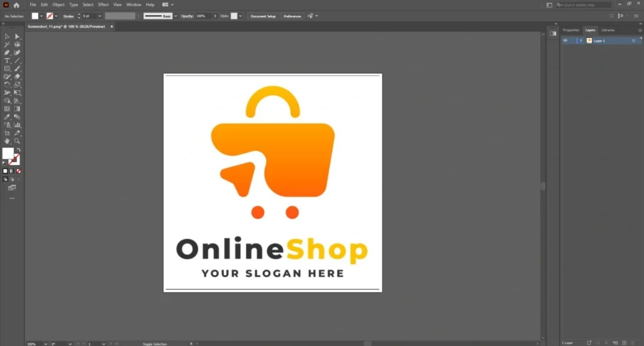This screenshot has height=346, width=644.
Task: Select the Eyedropper tool
Action: pos(7,117)
